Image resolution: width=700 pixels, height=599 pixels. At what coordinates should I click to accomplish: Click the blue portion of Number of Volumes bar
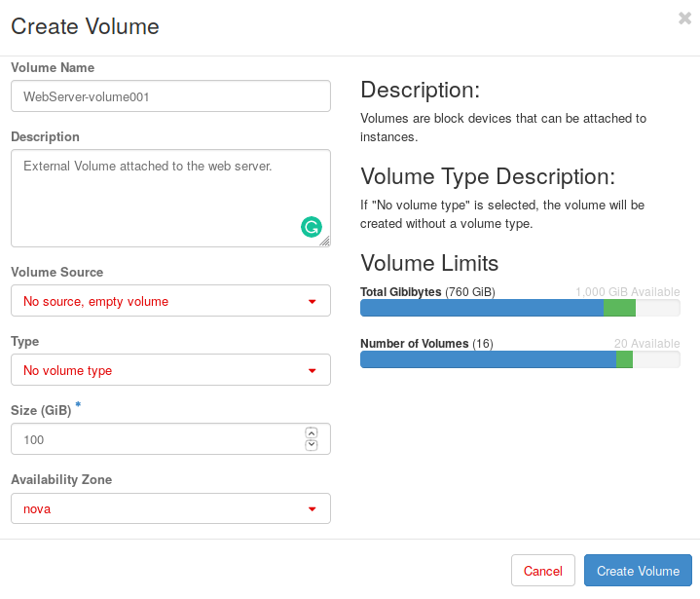487,359
